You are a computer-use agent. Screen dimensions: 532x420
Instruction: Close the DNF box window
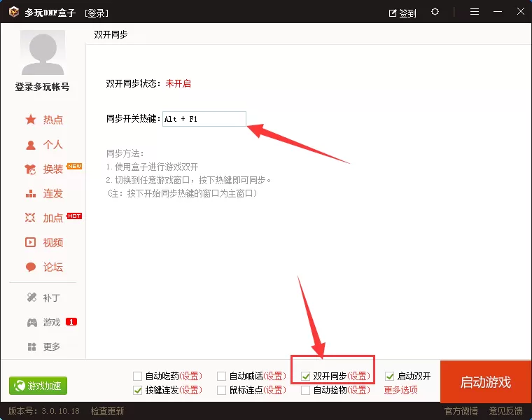coord(521,11)
